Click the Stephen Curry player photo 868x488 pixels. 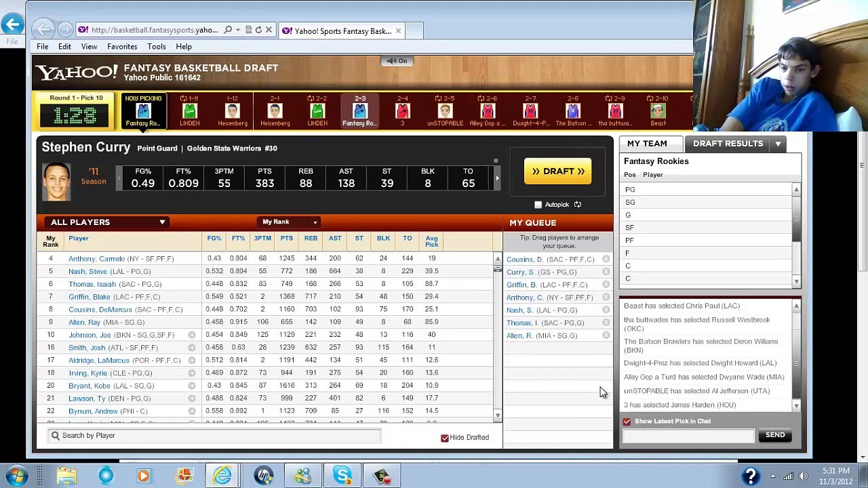tap(56, 182)
